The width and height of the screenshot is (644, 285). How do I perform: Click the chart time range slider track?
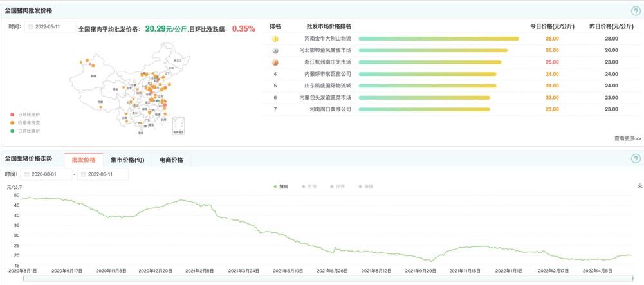click(x=327, y=279)
